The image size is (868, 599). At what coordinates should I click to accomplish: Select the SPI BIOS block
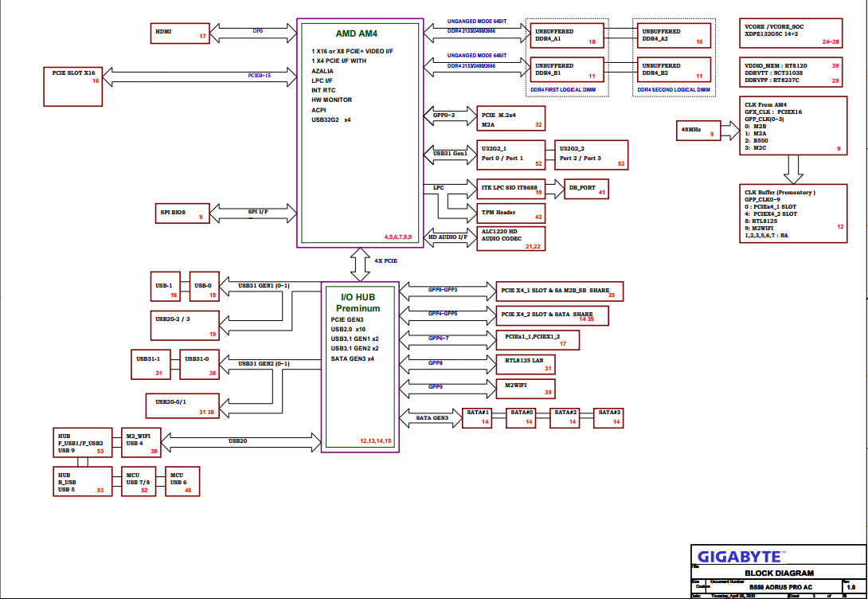182,213
